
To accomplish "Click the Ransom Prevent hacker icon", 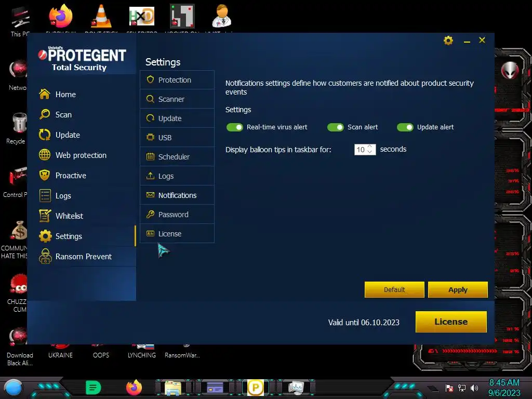I will tap(45, 256).
